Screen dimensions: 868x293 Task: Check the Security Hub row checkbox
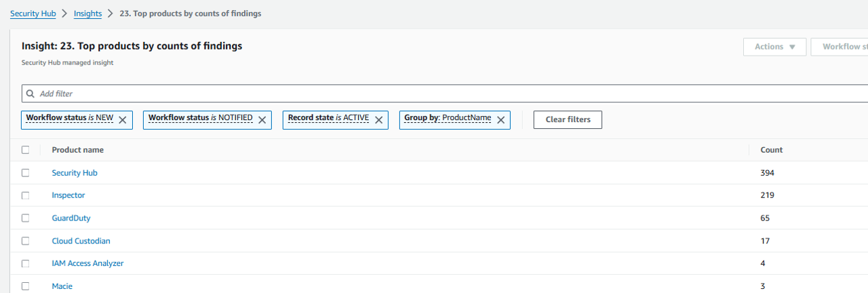pyautogui.click(x=26, y=173)
